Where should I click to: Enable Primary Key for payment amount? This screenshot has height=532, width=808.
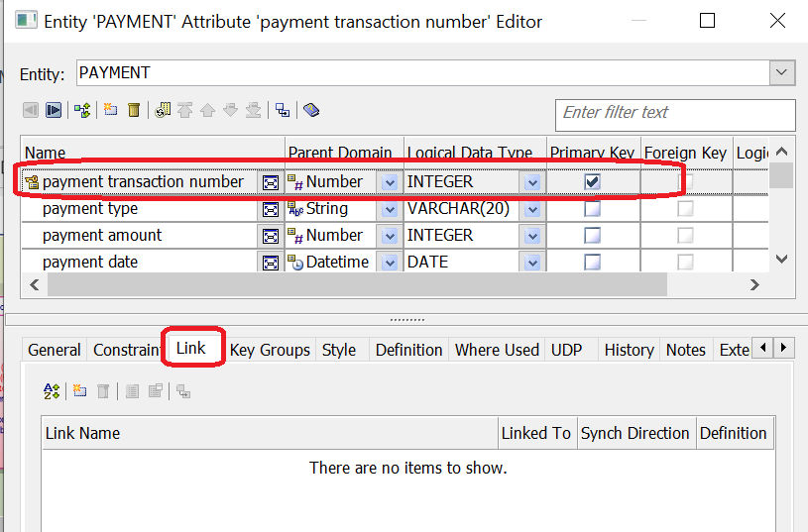coord(593,236)
